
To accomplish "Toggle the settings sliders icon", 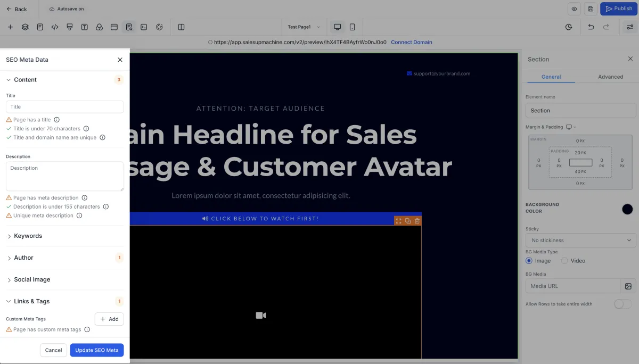I will [630, 27].
